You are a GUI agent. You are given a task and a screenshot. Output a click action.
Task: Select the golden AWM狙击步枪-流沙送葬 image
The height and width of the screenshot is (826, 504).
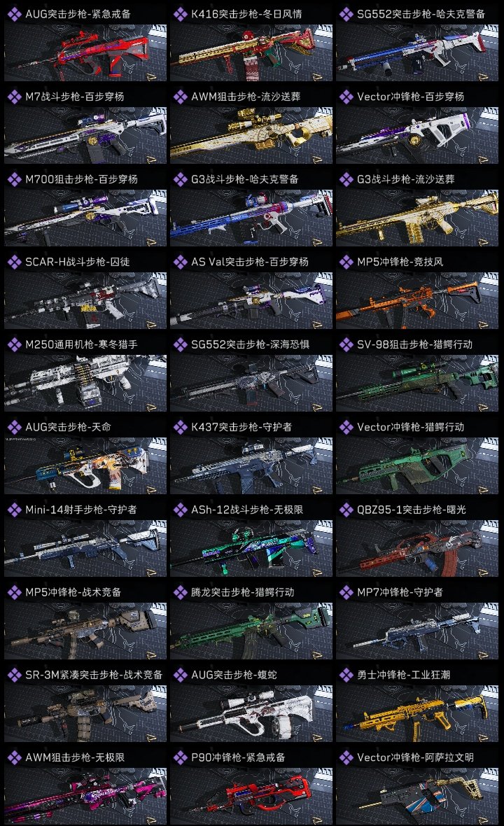(x=251, y=135)
